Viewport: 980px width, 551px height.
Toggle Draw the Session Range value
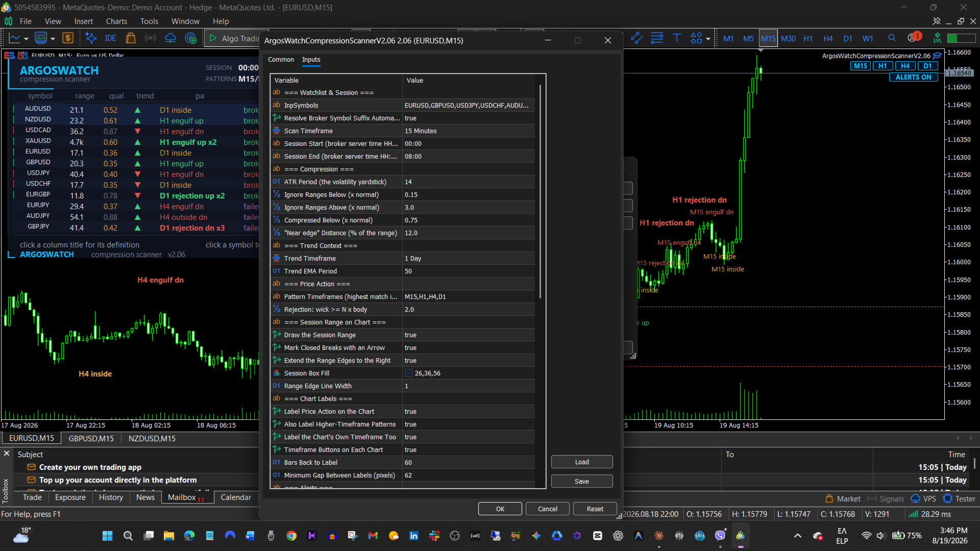coord(469,335)
